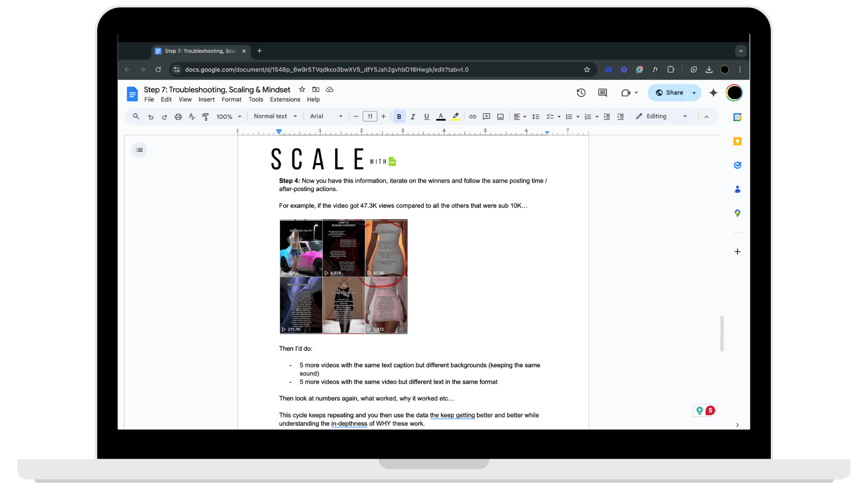Open the Insert menu
The height and width of the screenshot is (488, 868).
[x=206, y=99]
